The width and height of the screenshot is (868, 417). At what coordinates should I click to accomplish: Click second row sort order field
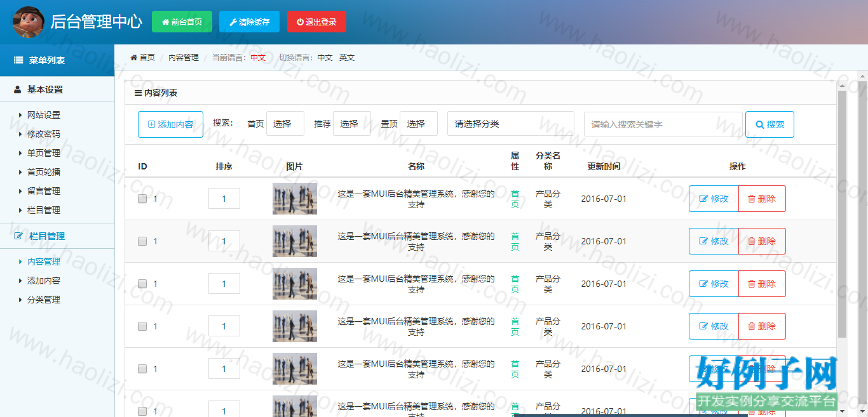224,241
